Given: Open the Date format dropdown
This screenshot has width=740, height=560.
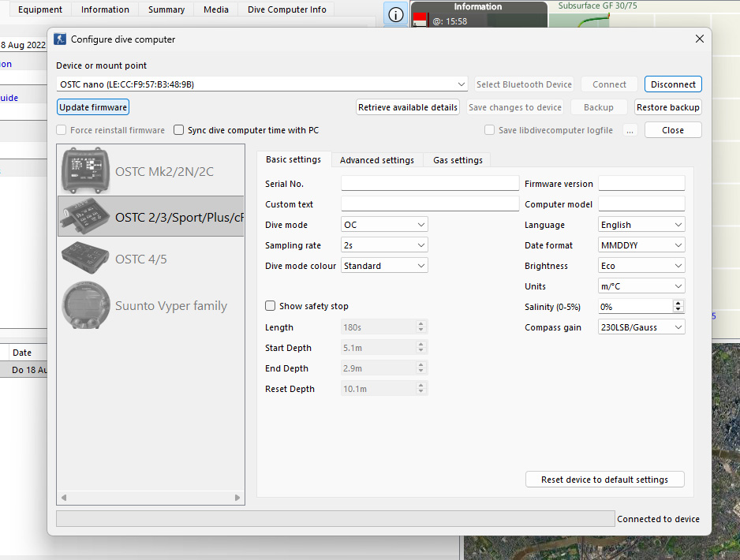Looking at the screenshot, I should coord(641,245).
